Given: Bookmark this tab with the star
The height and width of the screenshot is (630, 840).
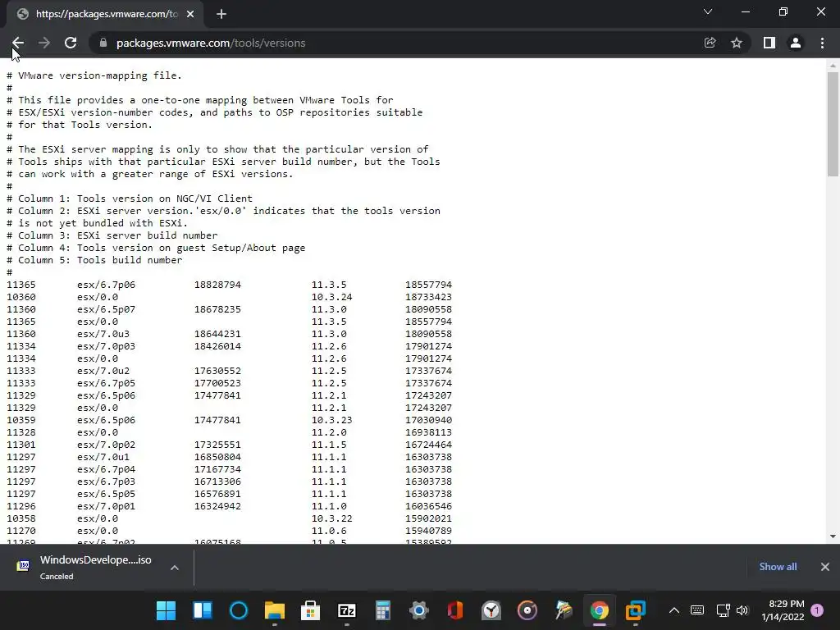Looking at the screenshot, I should [737, 43].
